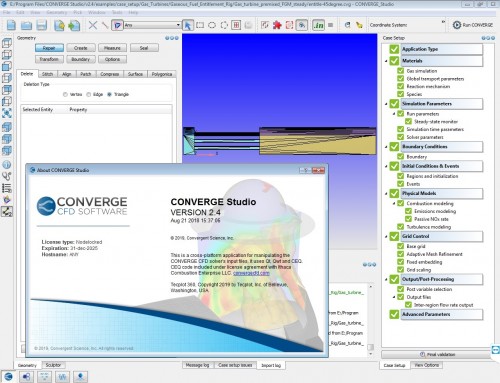Click the Create geometry button
500x383 pixels.
click(x=81, y=48)
